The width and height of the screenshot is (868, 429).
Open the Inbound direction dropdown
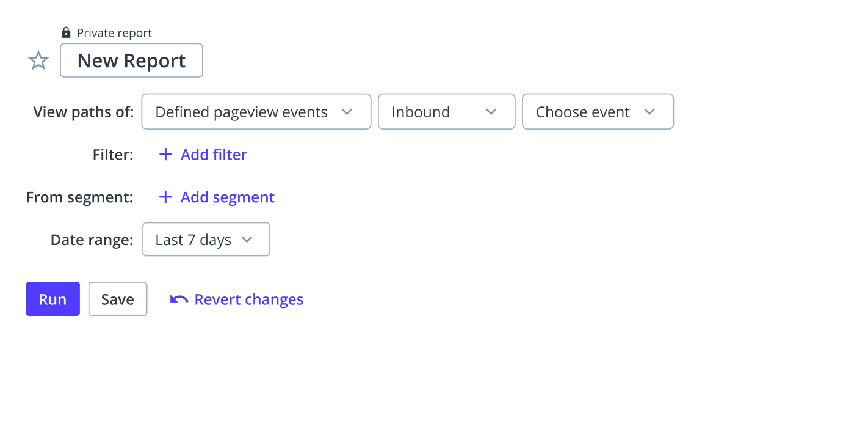(x=447, y=111)
